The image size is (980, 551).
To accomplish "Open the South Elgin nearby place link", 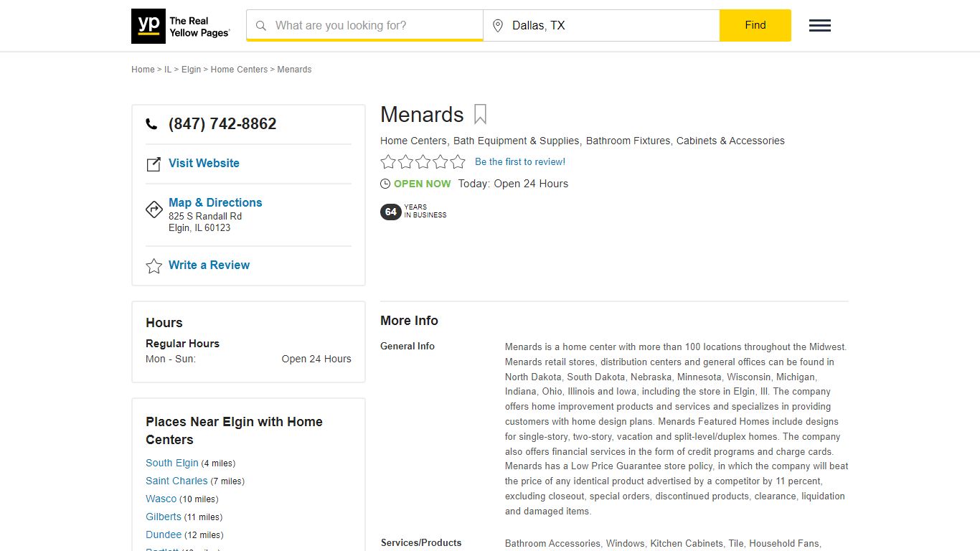I will click(x=172, y=463).
